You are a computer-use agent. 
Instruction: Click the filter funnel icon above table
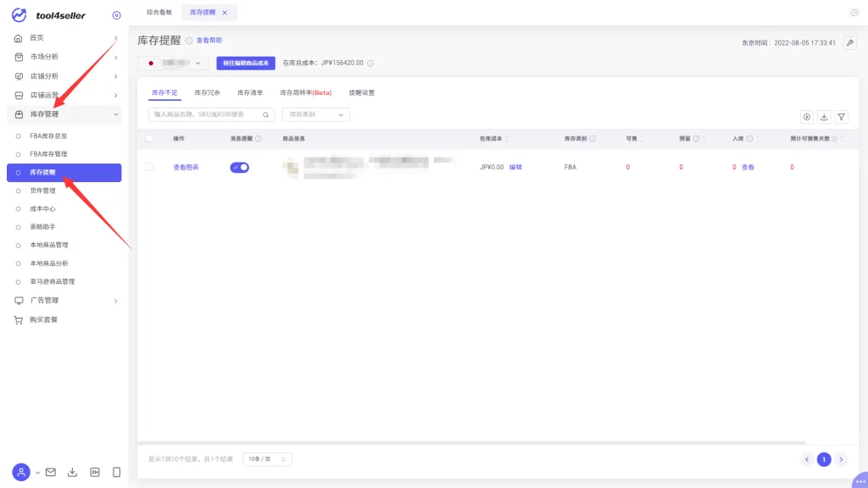pyautogui.click(x=841, y=117)
